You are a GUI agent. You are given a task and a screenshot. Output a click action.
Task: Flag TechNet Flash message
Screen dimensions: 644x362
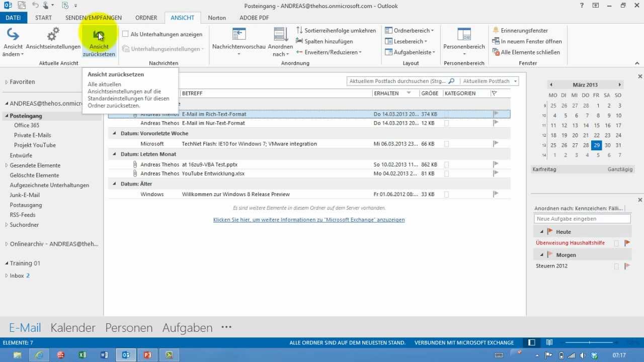click(496, 144)
